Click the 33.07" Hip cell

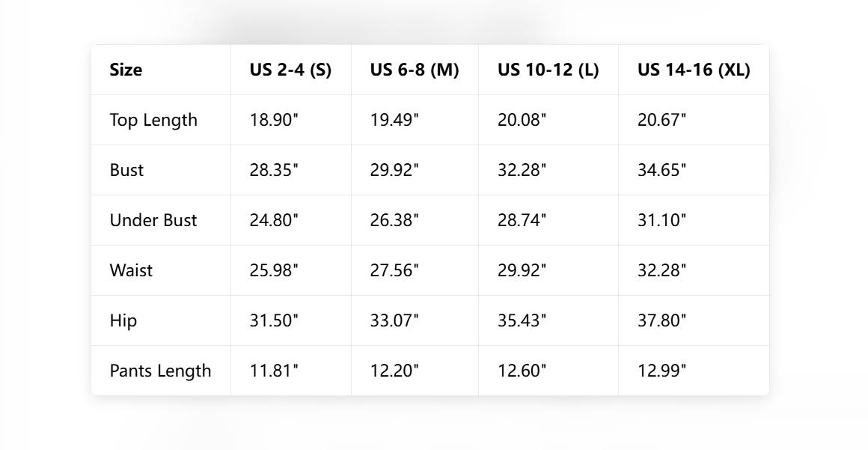(x=394, y=320)
